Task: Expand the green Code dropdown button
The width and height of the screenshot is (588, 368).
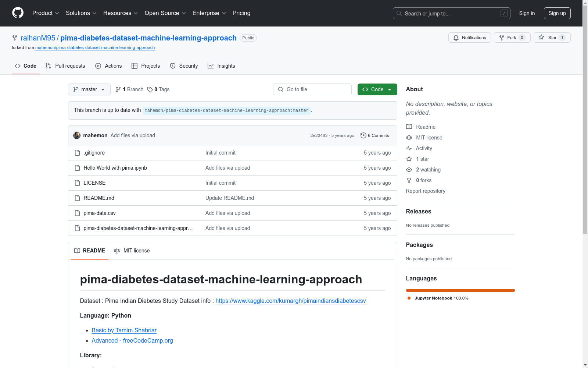Action: (377, 89)
